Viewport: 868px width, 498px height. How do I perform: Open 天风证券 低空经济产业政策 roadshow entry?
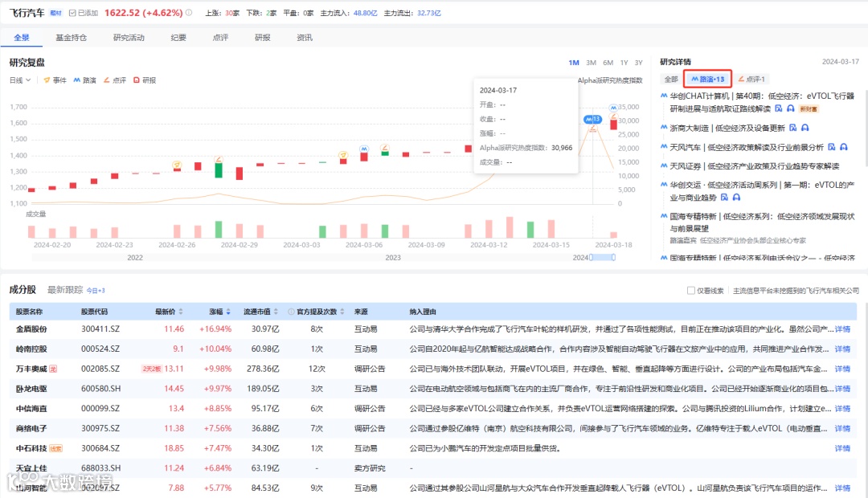755,166
